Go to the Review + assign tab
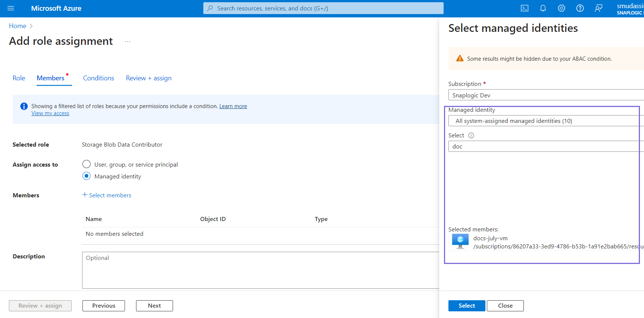The image size is (644, 318). (149, 78)
